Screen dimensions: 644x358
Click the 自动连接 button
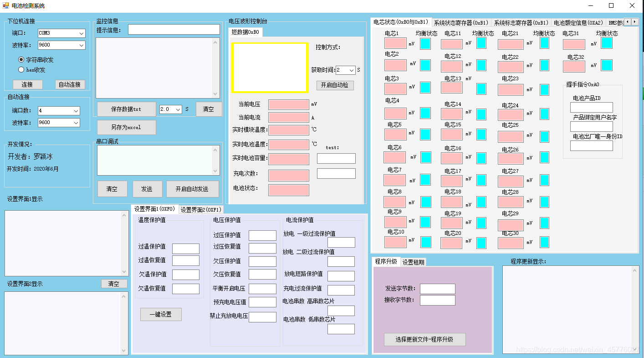(70, 85)
